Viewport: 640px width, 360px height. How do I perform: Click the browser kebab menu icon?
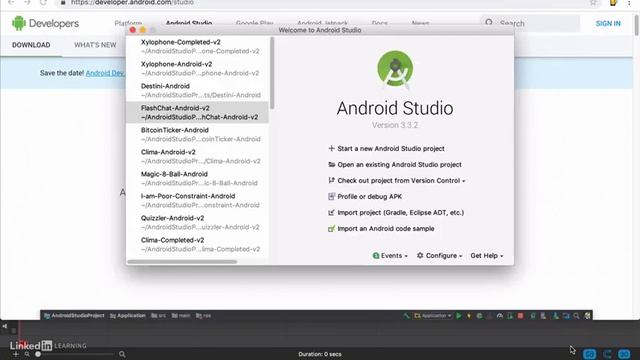629,3
